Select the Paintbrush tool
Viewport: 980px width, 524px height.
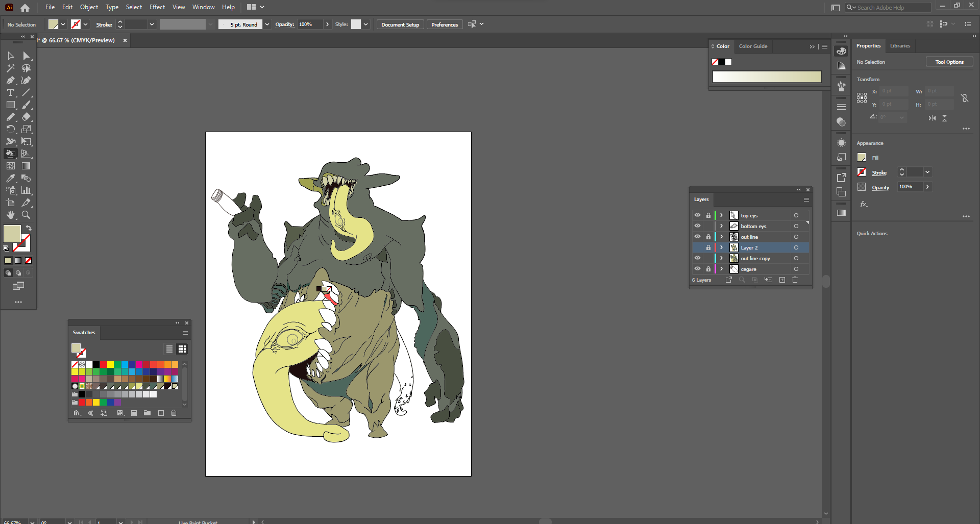26,105
